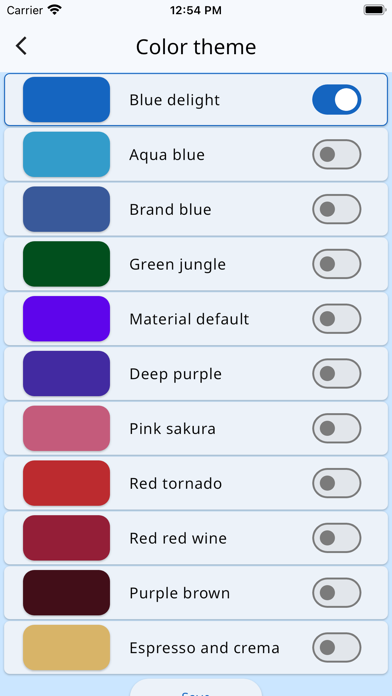Viewport: 392px width, 696px height.
Task: Enable Green jungle theme toggle
Action: (337, 264)
